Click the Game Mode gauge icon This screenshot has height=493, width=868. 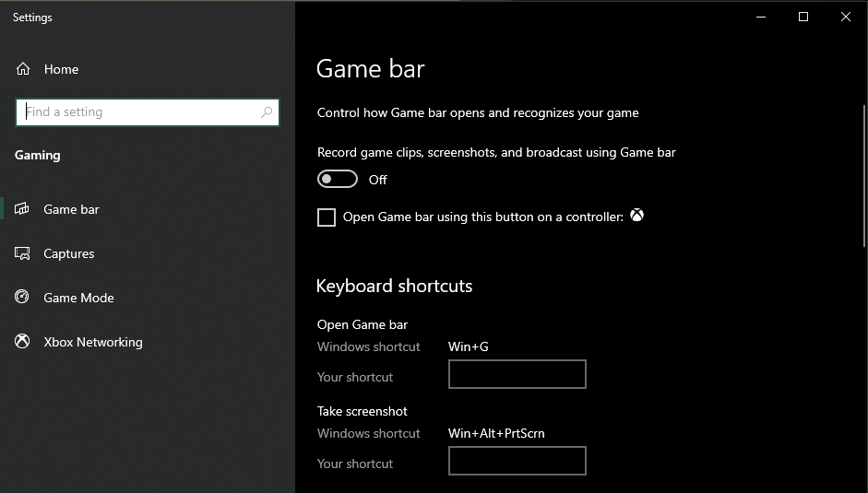tap(23, 298)
